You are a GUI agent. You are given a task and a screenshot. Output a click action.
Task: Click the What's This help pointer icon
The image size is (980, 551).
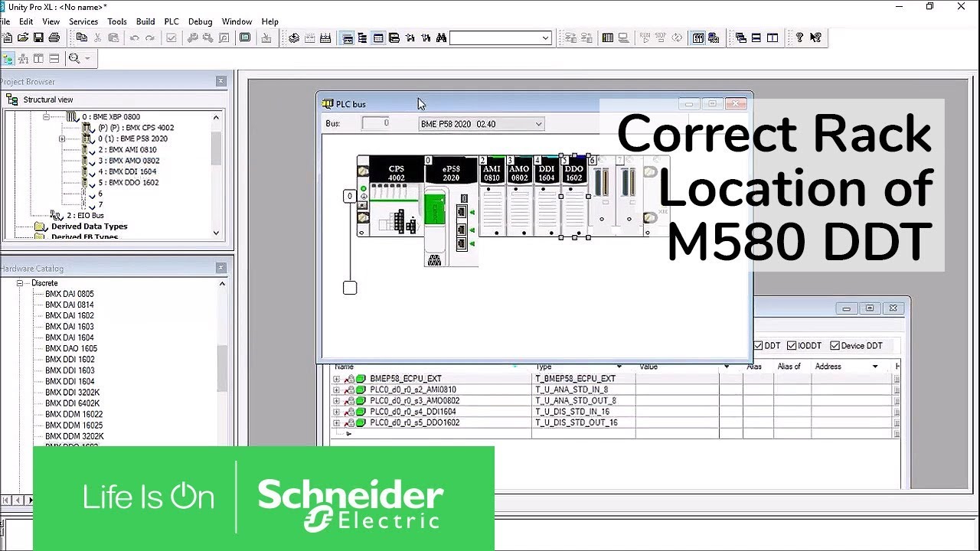pyautogui.click(x=815, y=37)
